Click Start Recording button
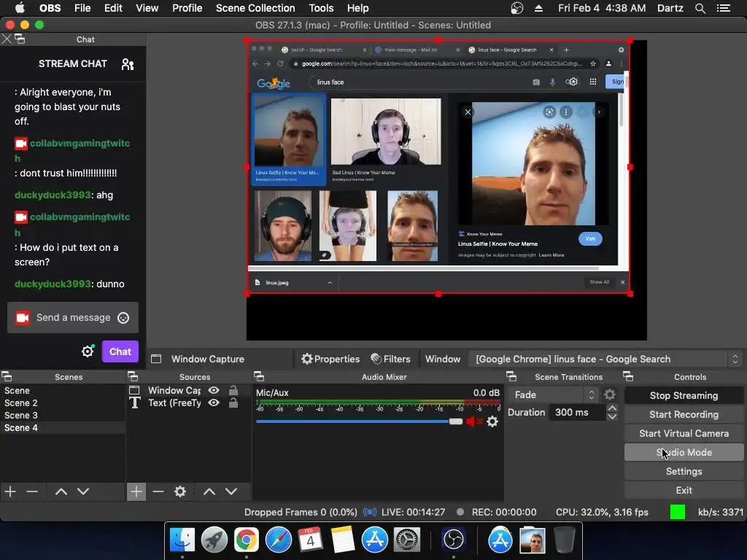 (684, 414)
